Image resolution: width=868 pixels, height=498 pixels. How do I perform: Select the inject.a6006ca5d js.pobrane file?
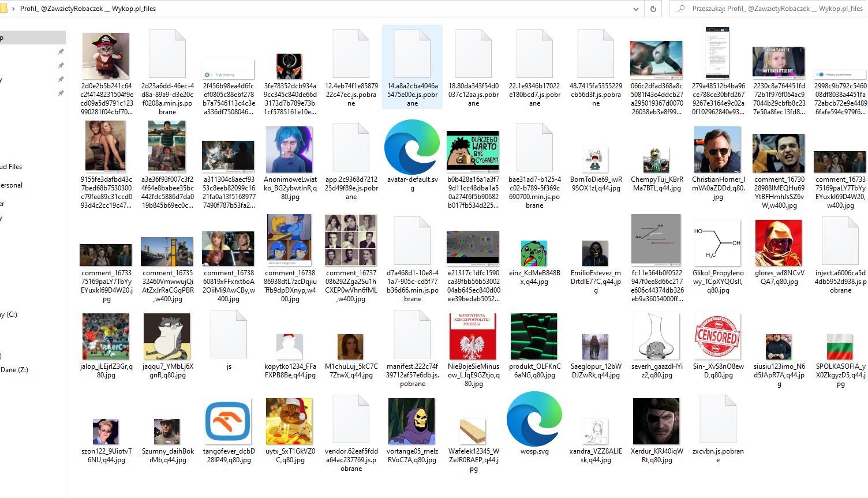click(x=840, y=241)
